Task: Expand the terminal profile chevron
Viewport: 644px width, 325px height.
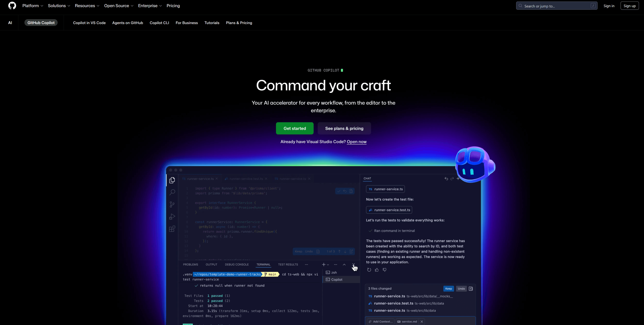Action: [x=328, y=264]
